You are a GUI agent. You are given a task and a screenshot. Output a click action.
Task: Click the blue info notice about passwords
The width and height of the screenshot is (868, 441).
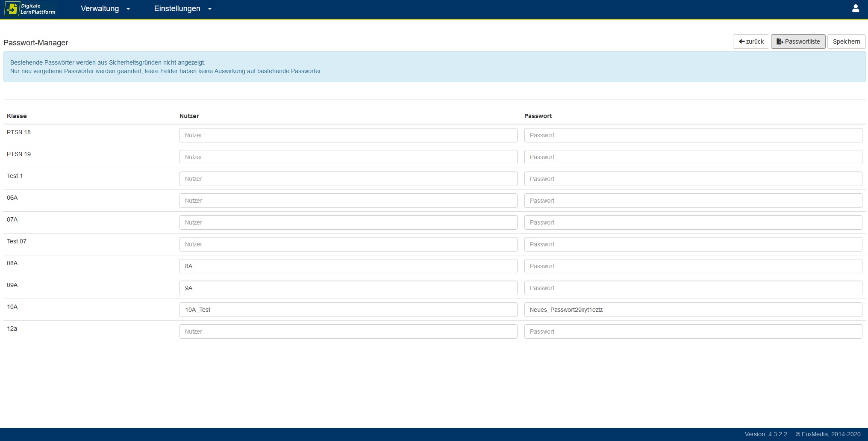pos(434,67)
